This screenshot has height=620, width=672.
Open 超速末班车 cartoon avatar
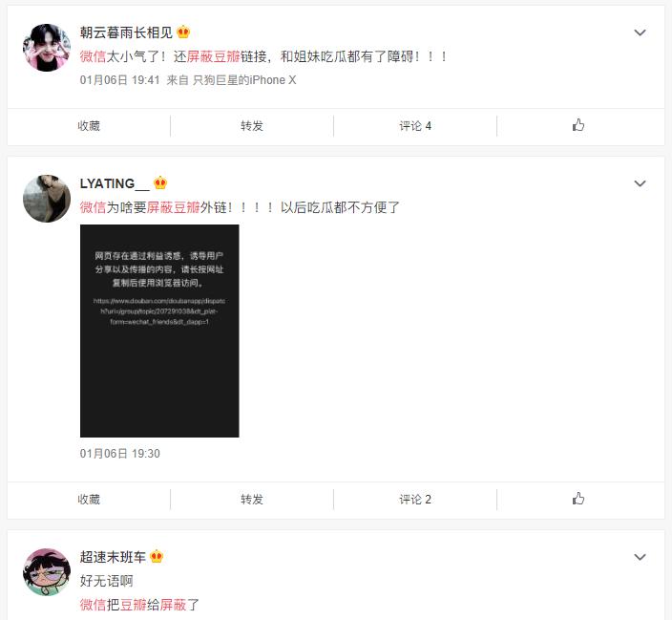tap(47, 572)
